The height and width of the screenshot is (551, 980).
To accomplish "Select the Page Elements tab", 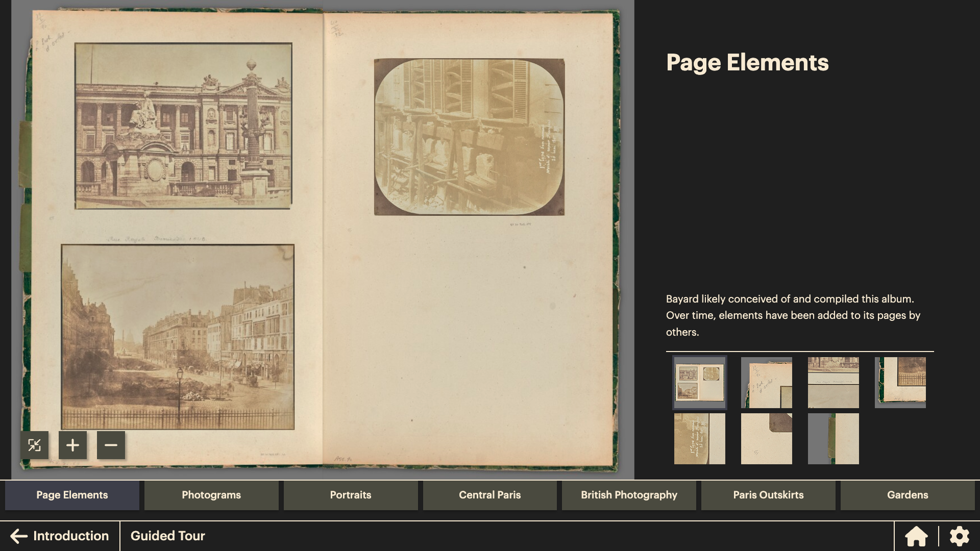I will click(72, 495).
